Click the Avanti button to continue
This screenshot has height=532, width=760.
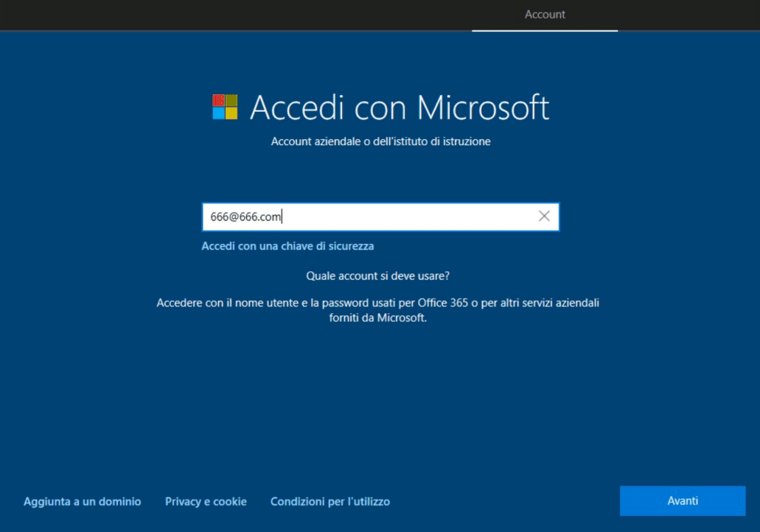coord(682,501)
